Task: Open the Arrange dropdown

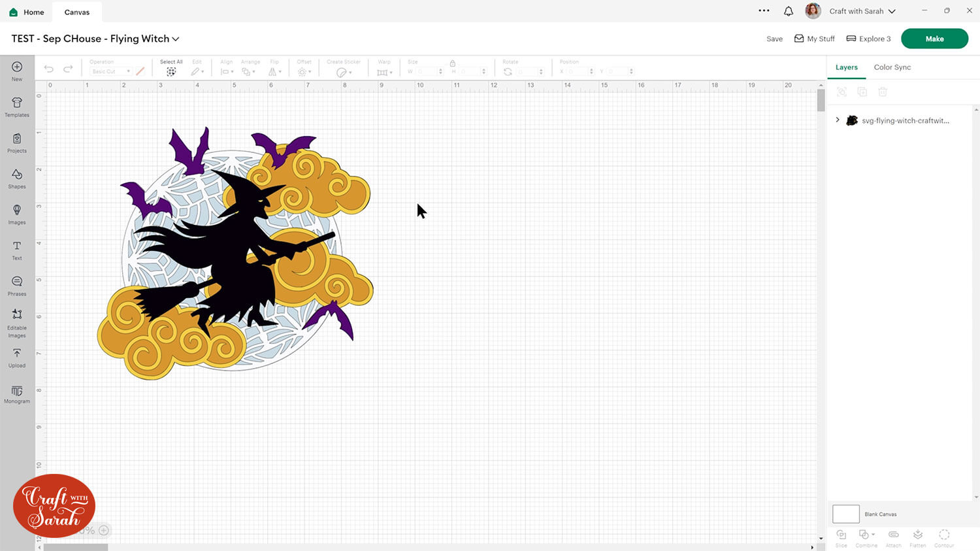Action: 248,72
